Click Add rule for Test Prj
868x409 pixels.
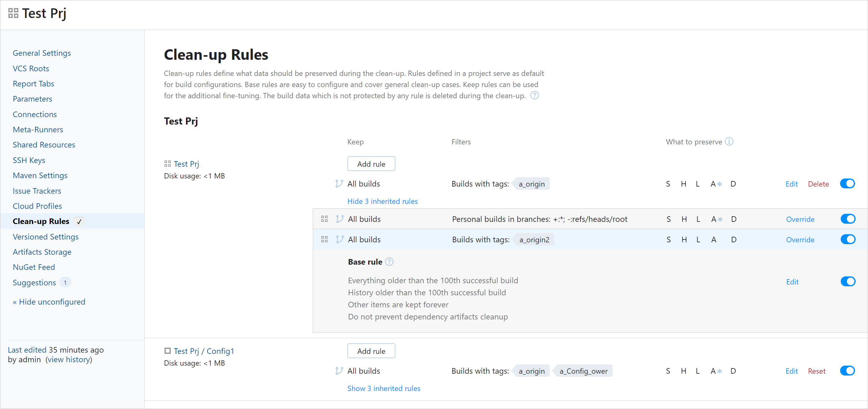(x=371, y=163)
